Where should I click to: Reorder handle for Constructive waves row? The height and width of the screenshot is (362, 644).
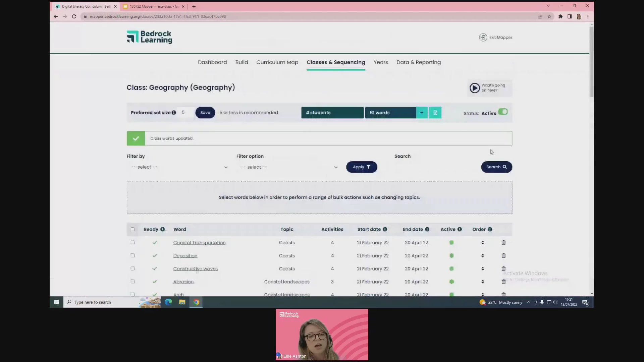(483, 268)
